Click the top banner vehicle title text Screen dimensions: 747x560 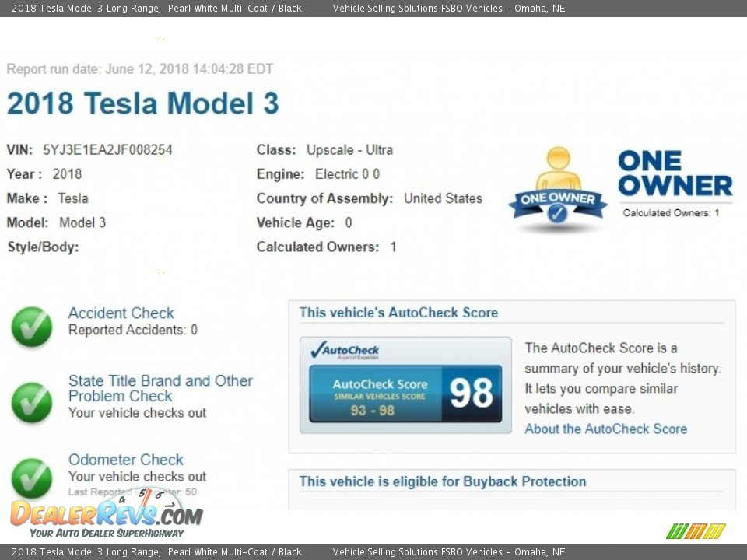pos(156,8)
